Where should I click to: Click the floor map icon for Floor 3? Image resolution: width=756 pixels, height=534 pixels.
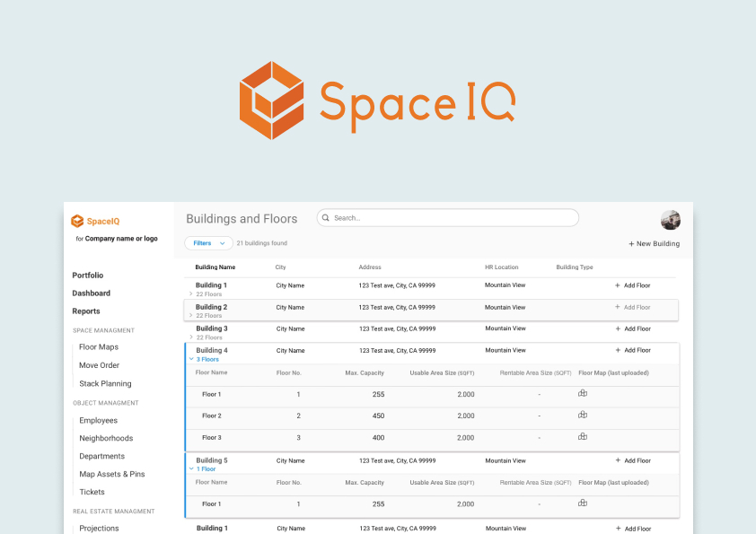point(582,436)
